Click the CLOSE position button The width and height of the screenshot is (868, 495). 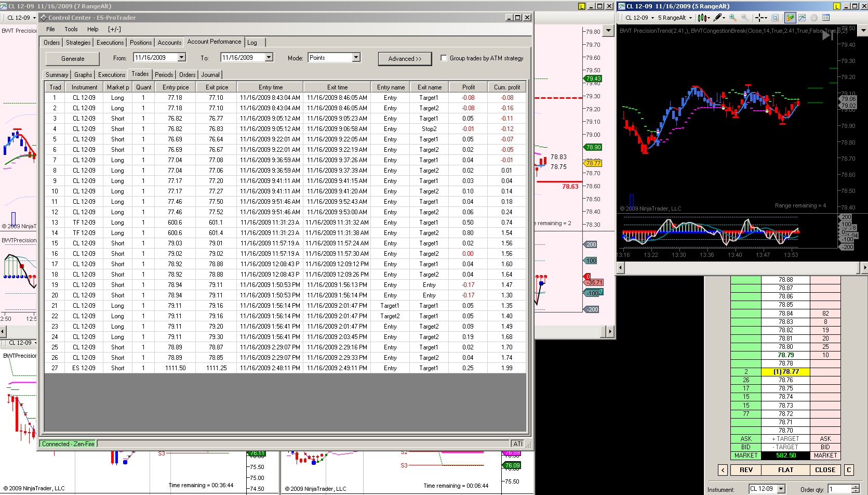pos(825,470)
